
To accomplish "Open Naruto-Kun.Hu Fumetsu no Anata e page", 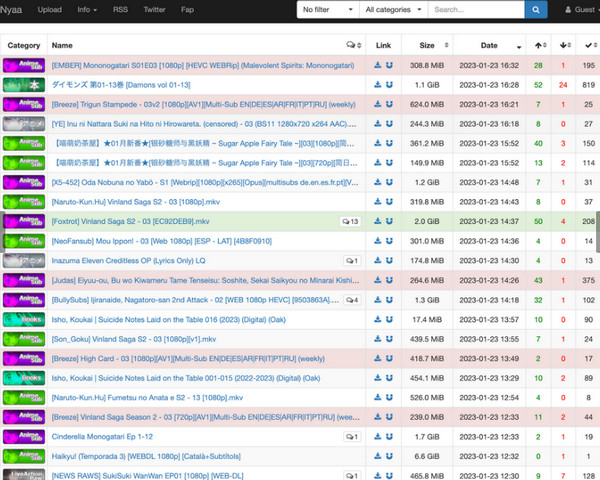I will (147, 397).
